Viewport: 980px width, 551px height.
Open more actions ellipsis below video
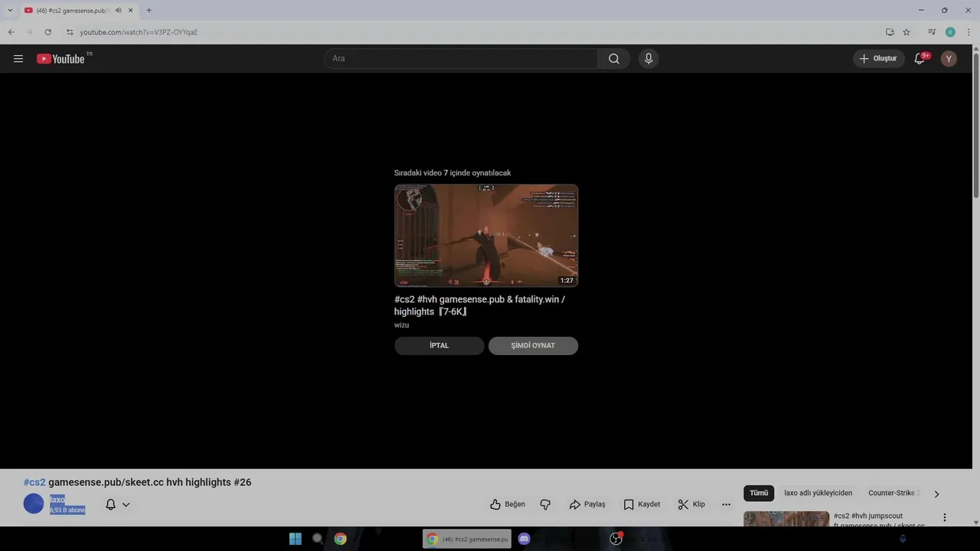coord(726,504)
